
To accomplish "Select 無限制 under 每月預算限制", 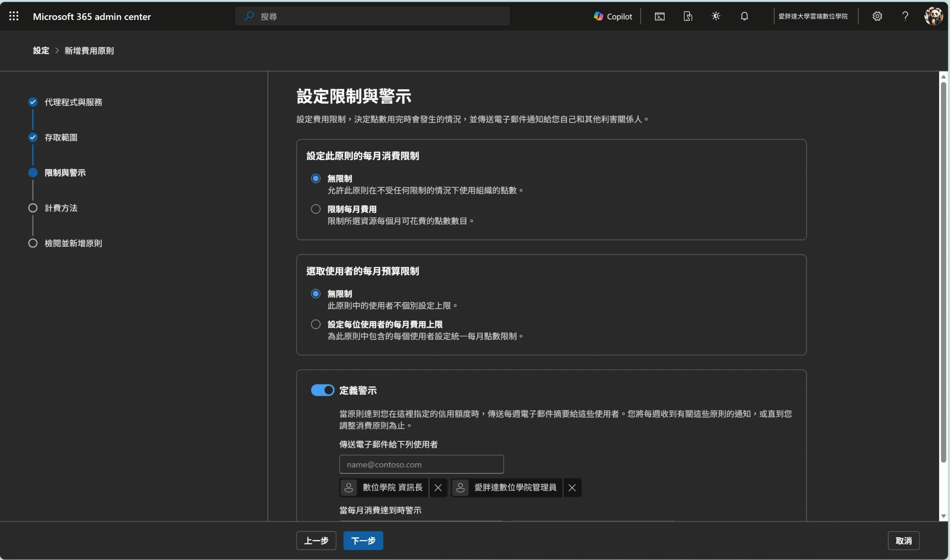I will 315,294.
